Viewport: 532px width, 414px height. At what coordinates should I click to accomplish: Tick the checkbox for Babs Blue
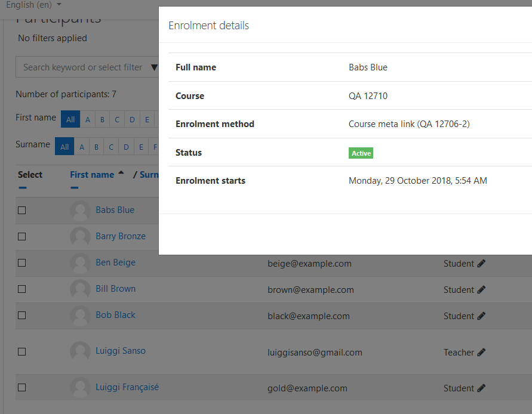click(21, 210)
